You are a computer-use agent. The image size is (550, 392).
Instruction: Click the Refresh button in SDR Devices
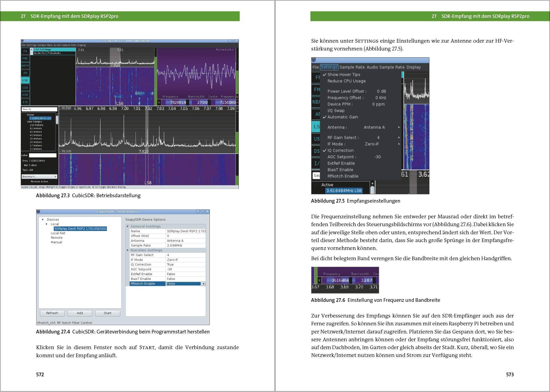click(52, 313)
